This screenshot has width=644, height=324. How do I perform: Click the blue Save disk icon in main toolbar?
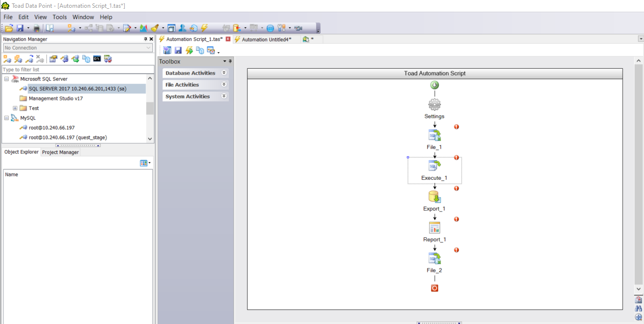pyautogui.click(x=20, y=28)
